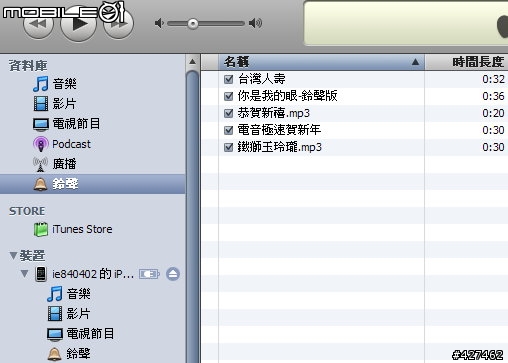Screen dimensions: 508x363
Task: Sort by the 名稱 column header
Action: coord(322,62)
